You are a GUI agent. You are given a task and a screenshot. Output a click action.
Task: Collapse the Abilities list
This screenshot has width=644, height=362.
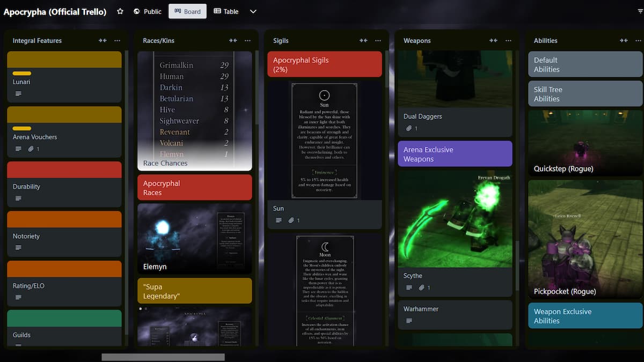pyautogui.click(x=624, y=41)
